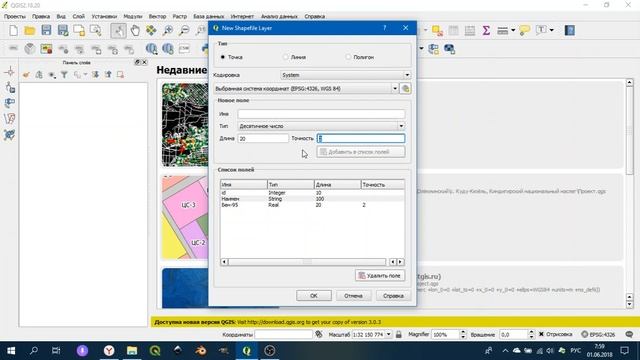The width and height of the screenshot is (640, 360).
Task: Toggle the Отрисовка render checkbox
Action: pos(541,334)
